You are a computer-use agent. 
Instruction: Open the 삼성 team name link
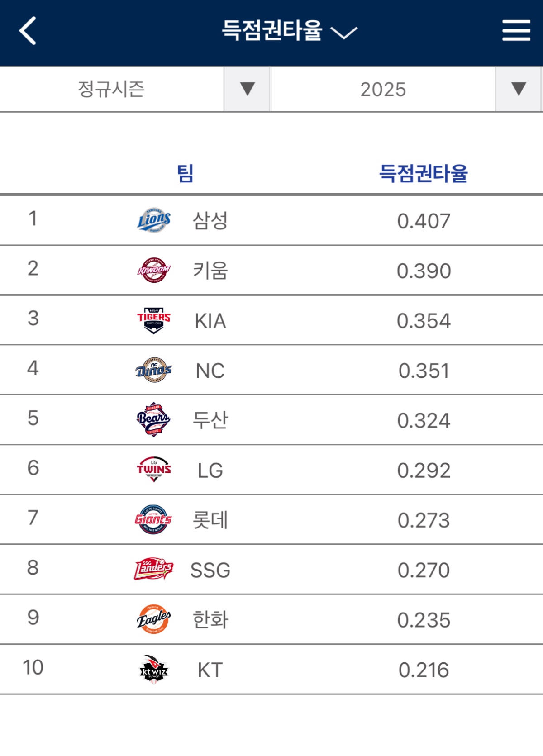click(x=210, y=221)
